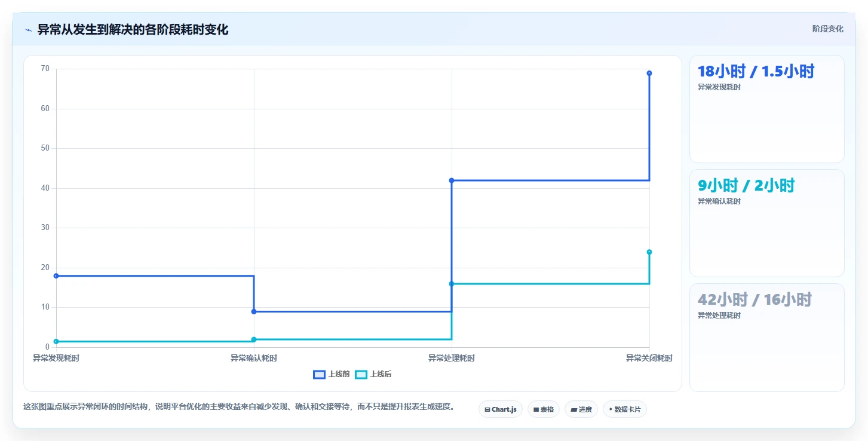Click the 异常处理耗时 caption in the third stat card

[719, 316]
